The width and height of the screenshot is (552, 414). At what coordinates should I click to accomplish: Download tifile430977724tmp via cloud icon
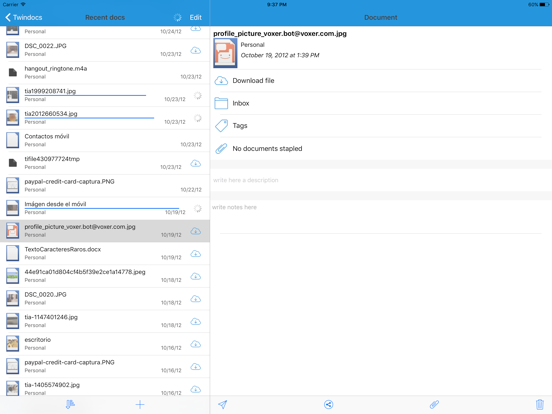(x=195, y=164)
